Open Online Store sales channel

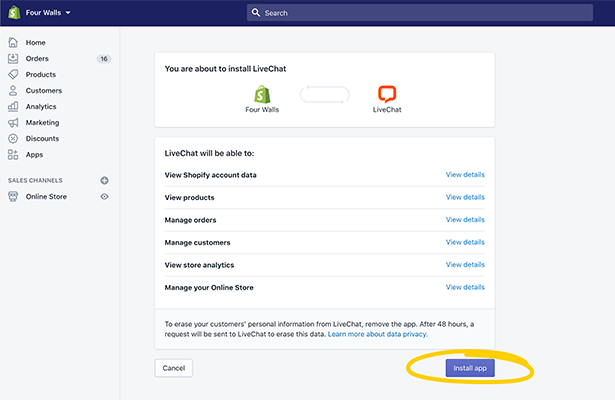pos(46,197)
